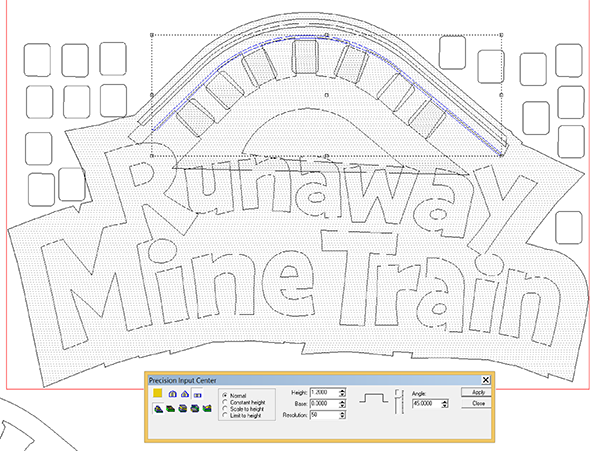The width and height of the screenshot is (600, 451).
Task: Click the 'Resolution:' label
Action: tap(295, 415)
